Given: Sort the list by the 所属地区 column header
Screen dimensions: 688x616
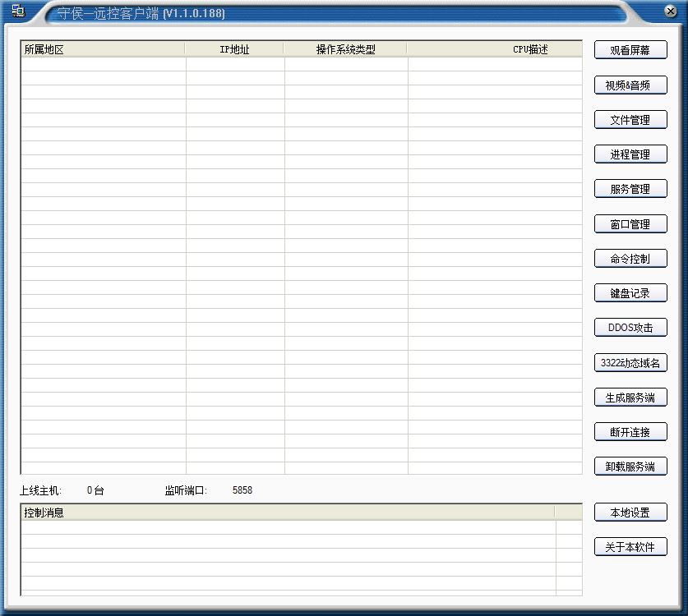Looking at the screenshot, I should [103, 49].
